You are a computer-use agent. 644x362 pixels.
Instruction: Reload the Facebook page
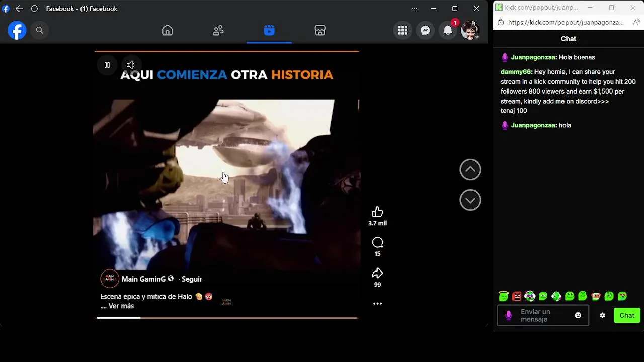coord(34,9)
